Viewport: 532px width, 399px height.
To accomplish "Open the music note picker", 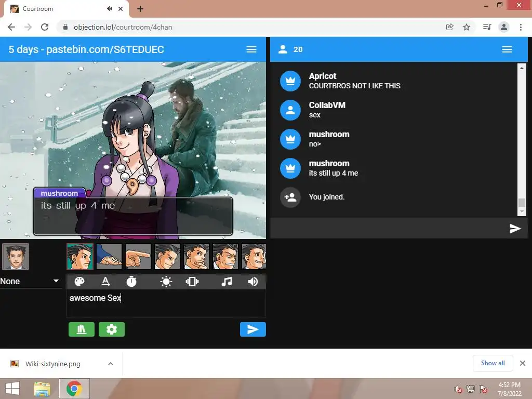I will click(x=227, y=282).
